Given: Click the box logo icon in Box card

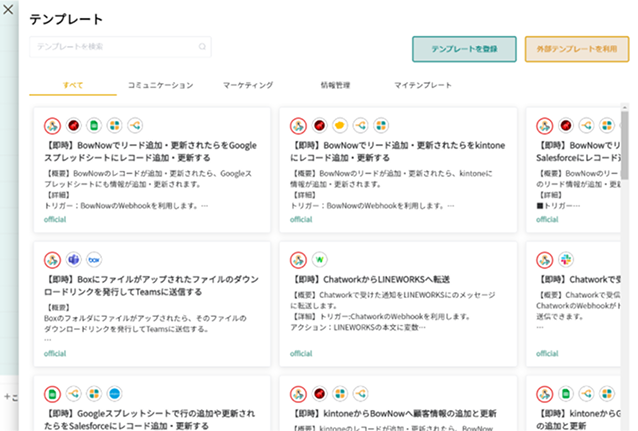Looking at the screenshot, I should (94, 259).
